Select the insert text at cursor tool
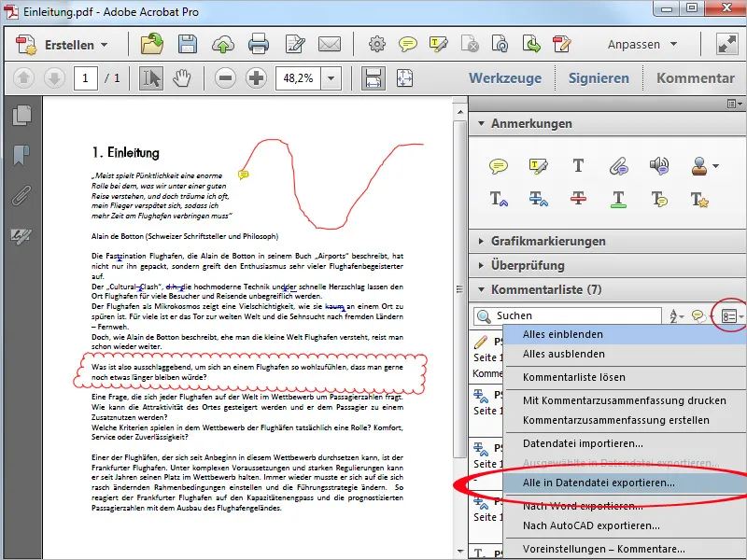 499,199
